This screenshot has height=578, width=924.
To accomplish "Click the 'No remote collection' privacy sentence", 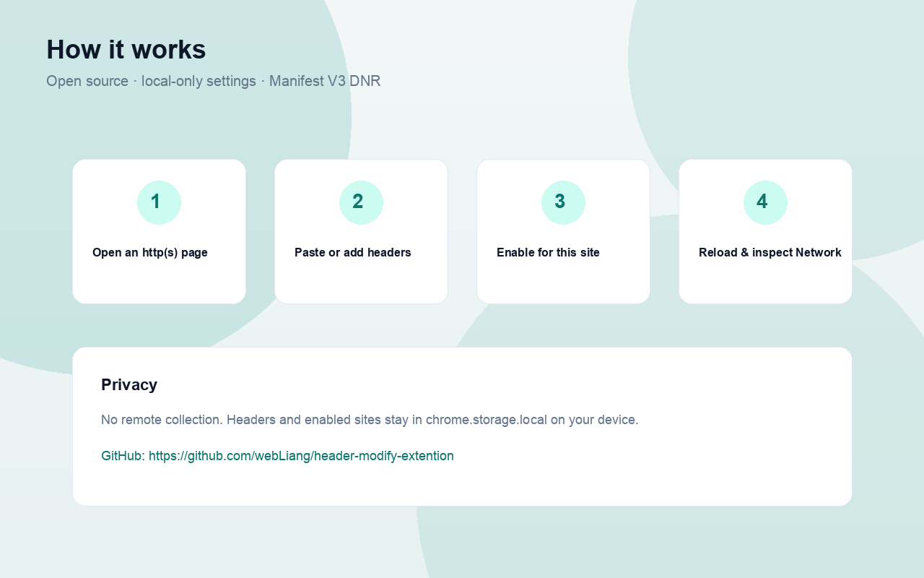I will (x=370, y=420).
